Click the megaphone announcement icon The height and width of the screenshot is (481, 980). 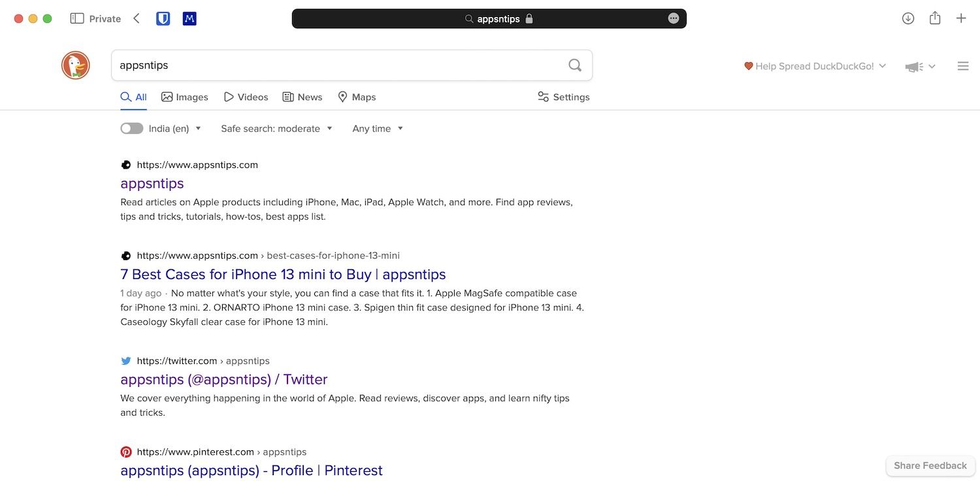point(913,66)
